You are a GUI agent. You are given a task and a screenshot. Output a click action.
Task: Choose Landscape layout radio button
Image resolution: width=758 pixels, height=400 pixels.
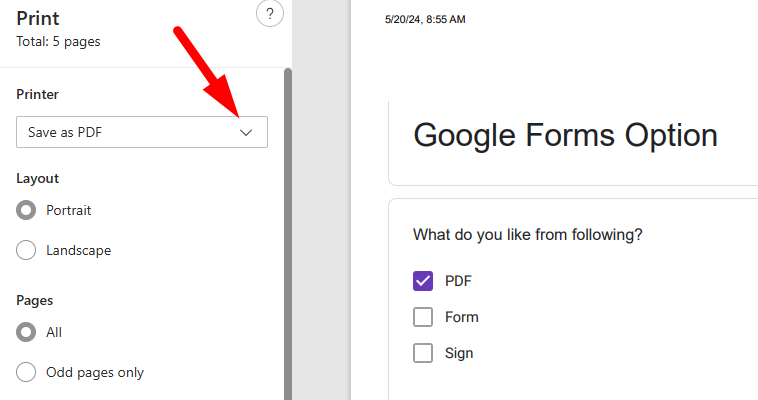tap(27, 250)
